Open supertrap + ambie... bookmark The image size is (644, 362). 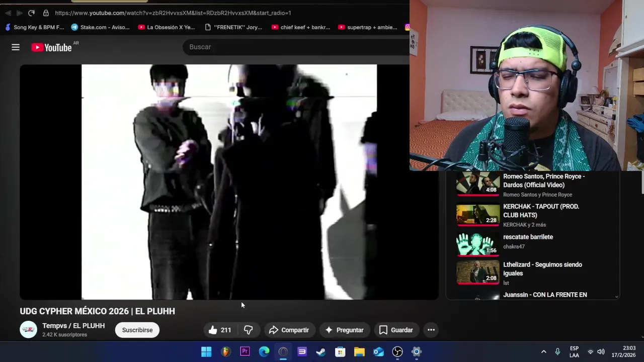368,27
